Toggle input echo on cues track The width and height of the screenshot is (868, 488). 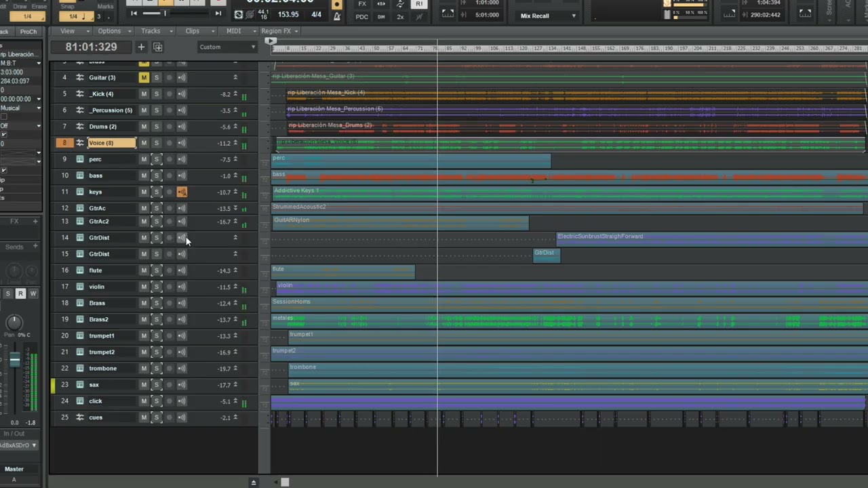click(x=182, y=417)
